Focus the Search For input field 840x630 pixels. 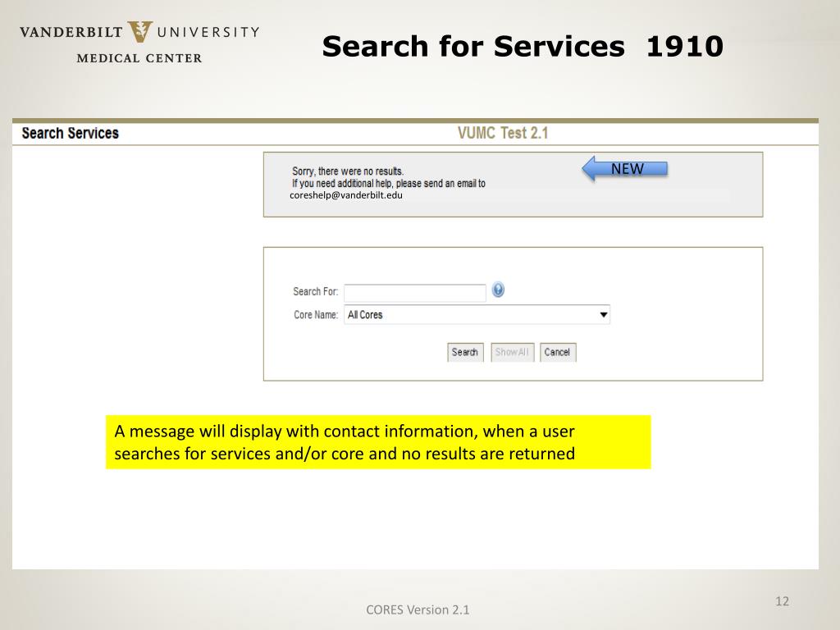[414, 293]
